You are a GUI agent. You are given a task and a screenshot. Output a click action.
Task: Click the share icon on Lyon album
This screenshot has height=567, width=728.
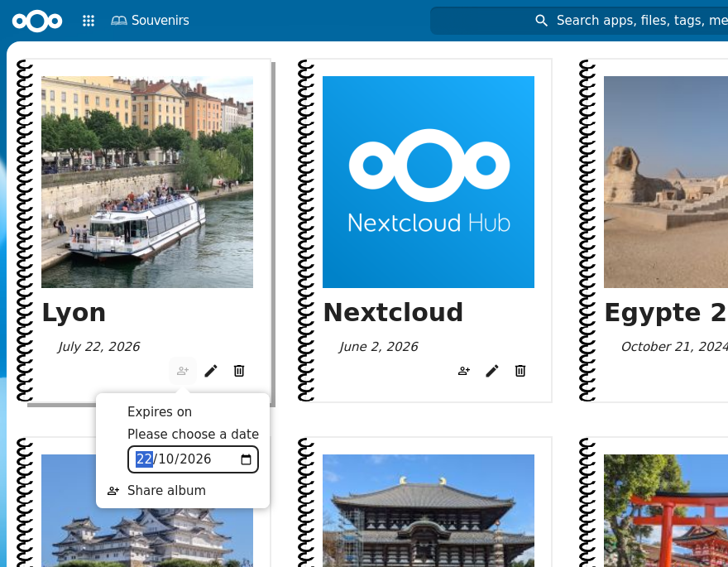click(x=183, y=371)
